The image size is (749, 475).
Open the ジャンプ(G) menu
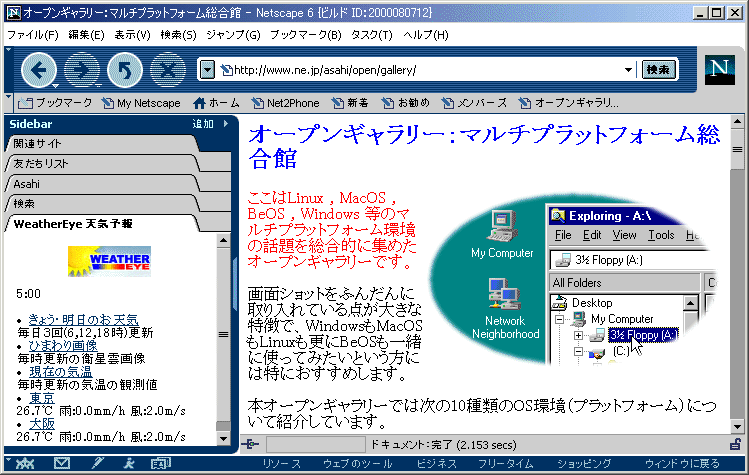[233, 35]
